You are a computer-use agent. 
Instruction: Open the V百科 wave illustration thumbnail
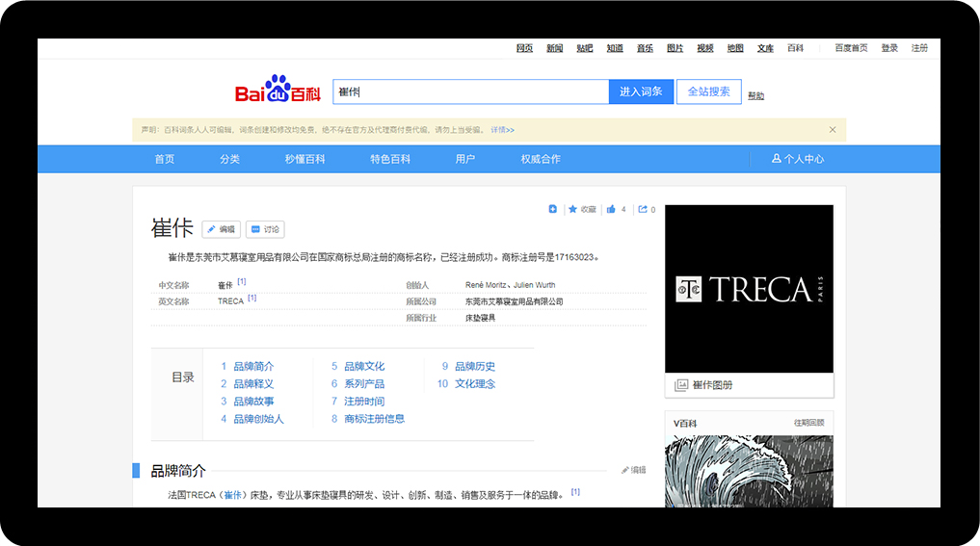pos(749,471)
